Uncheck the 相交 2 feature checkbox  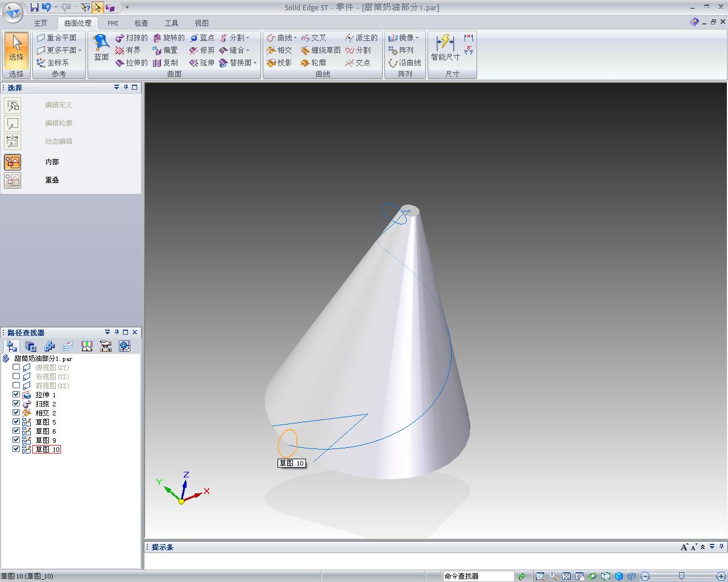pyautogui.click(x=16, y=413)
